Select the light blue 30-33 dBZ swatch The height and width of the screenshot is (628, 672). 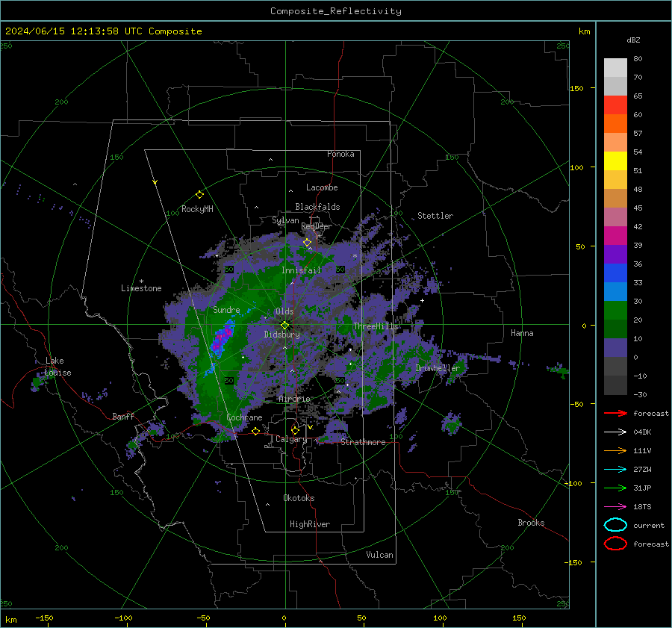(615, 292)
